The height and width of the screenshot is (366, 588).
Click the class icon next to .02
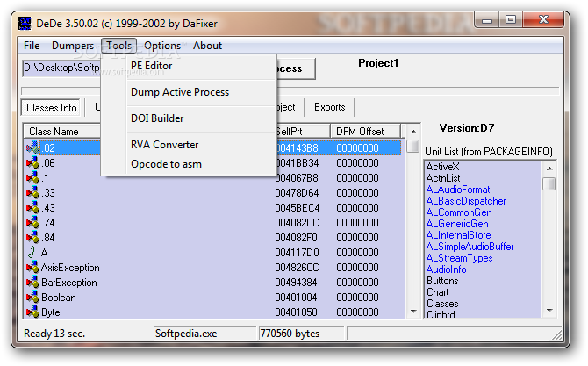point(32,147)
